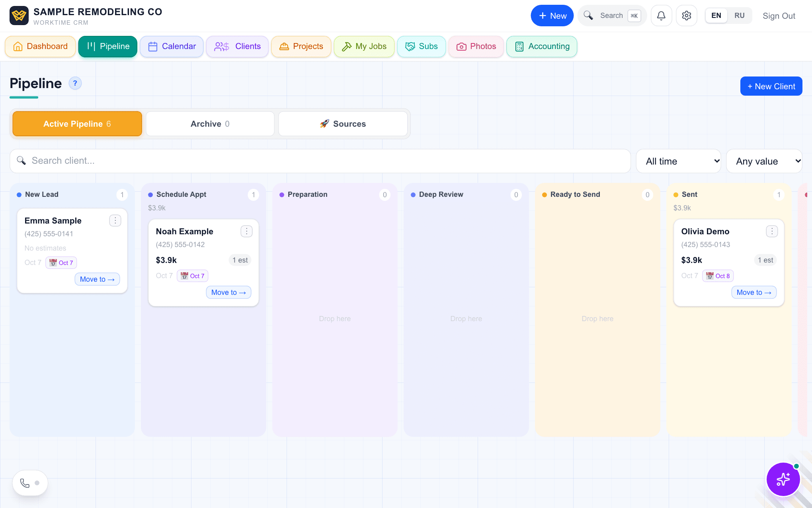
Task: Click the Sign Out link
Action: tap(779, 16)
